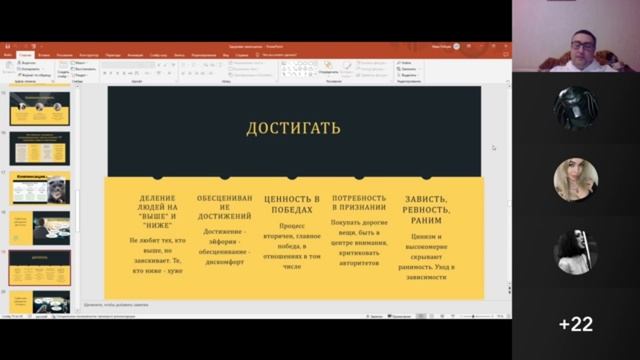
Task: Click the heading 'ДЕЛЕНИЕ ЛЮДЕЙ НА ВЫШЕ И НИЖЕ'
Action: coord(158,212)
